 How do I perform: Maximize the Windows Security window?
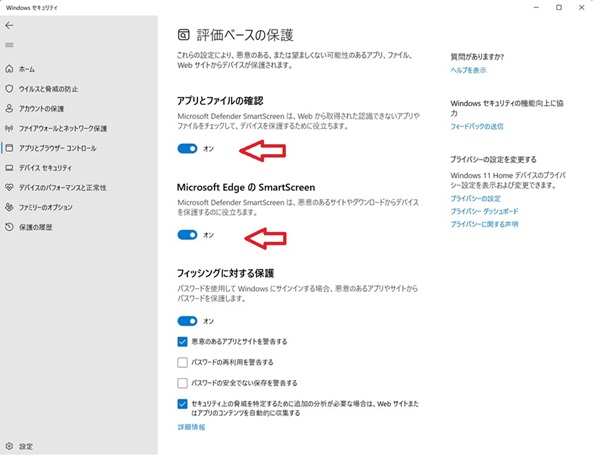(559, 7)
